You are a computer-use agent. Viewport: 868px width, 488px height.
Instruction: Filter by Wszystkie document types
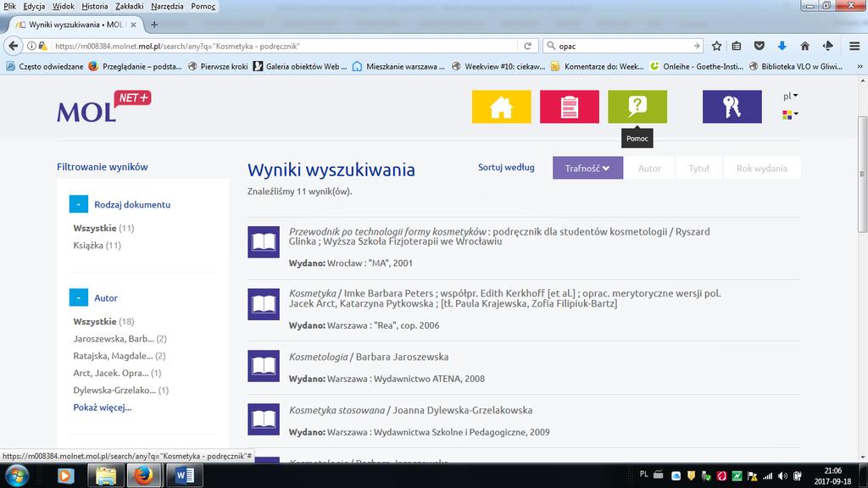103,228
